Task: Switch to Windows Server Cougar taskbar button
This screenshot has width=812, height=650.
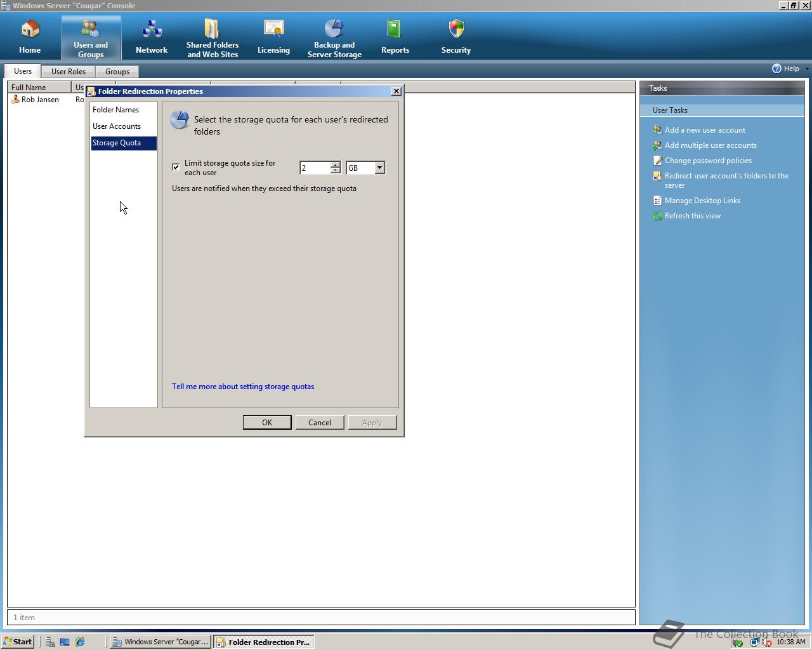Action: click(160, 642)
